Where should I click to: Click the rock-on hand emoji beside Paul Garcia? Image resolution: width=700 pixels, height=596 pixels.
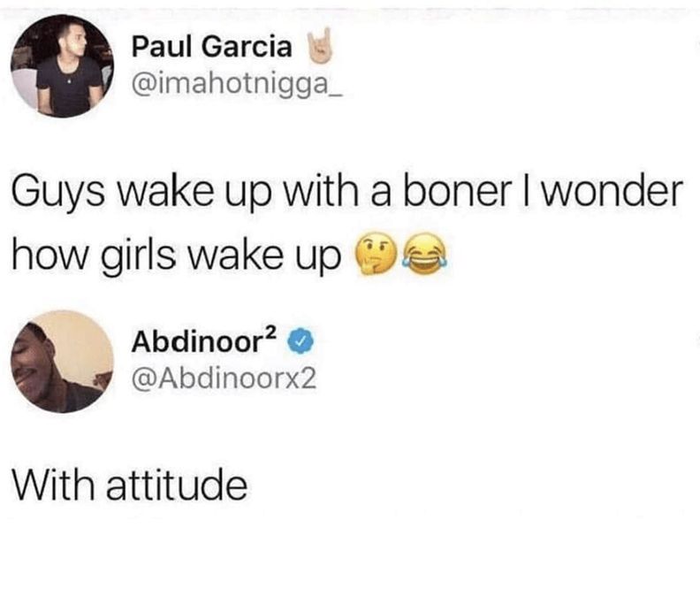tap(318, 45)
